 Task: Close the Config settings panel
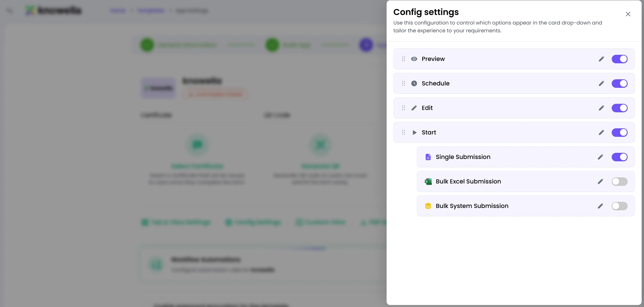click(x=628, y=14)
